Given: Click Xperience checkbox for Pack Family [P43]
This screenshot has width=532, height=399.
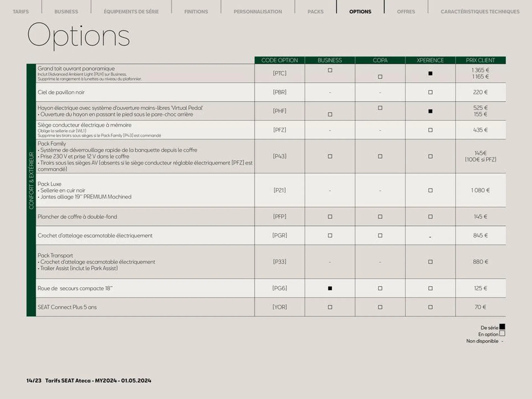Looking at the screenshot, I should pos(430,156).
